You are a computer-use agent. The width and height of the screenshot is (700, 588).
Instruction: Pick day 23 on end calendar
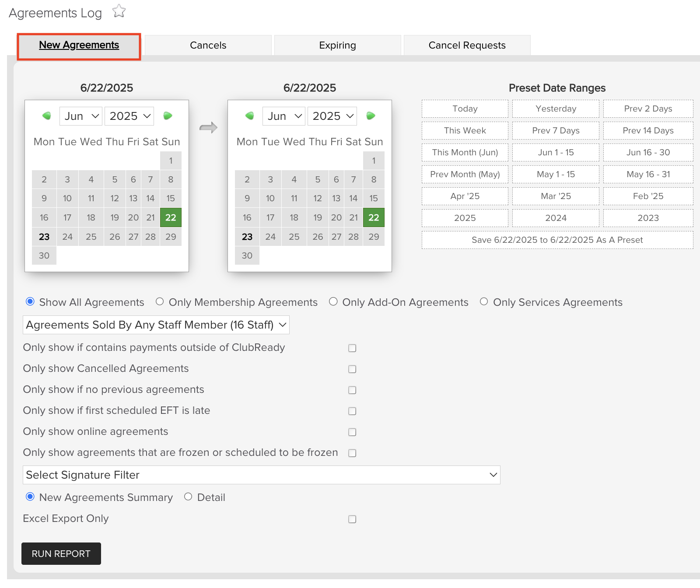point(247,237)
